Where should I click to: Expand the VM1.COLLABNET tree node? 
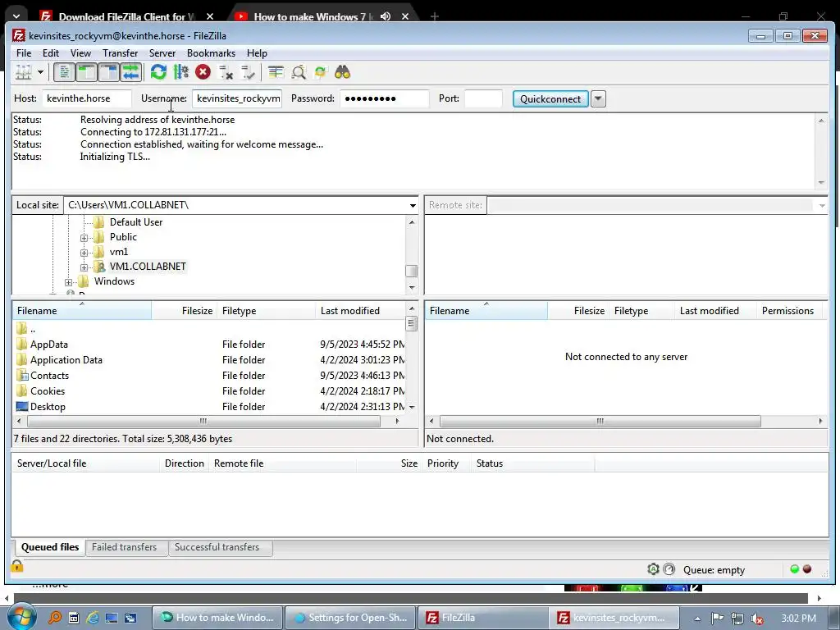(84, 267)
